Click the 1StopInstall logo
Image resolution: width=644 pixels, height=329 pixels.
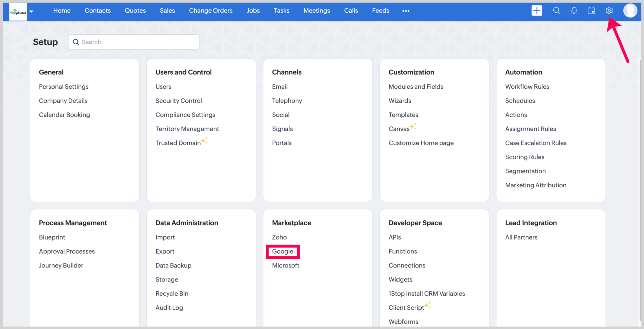coord(18,12)
